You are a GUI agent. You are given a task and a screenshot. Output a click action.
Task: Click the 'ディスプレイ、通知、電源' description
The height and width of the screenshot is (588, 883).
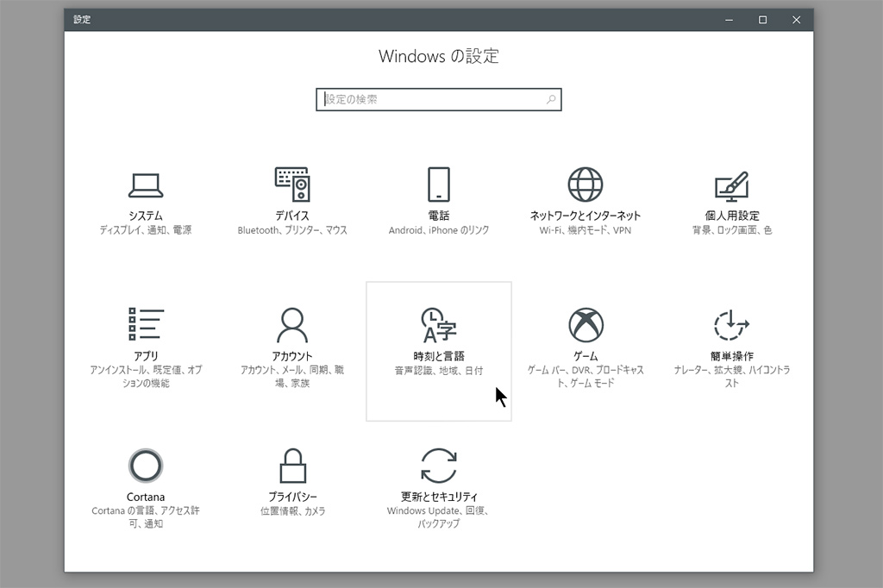tap(146, 230)
